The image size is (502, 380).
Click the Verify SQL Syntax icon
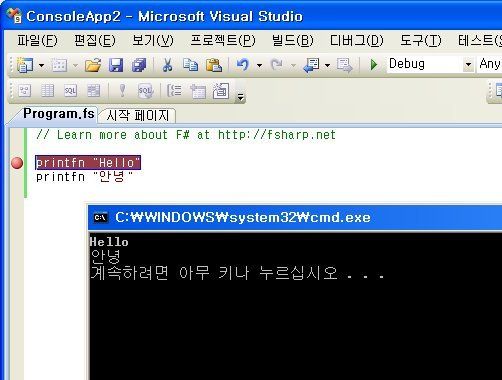[146, 90]
